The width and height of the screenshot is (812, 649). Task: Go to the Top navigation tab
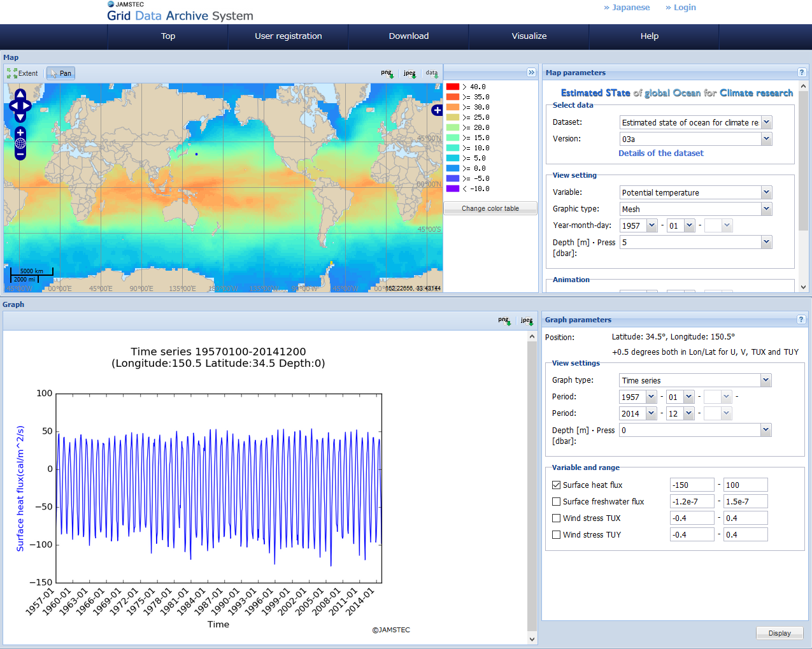pos(168,36)
